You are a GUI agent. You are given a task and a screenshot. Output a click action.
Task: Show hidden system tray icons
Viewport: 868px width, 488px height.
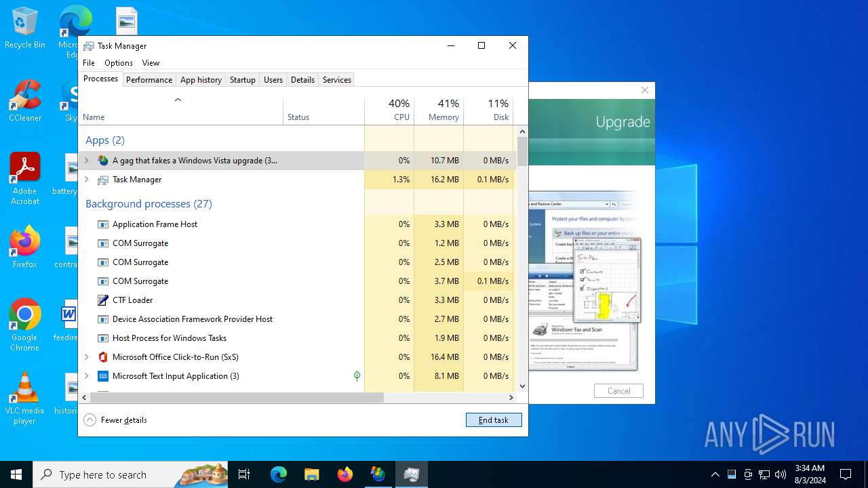[715, 474]
